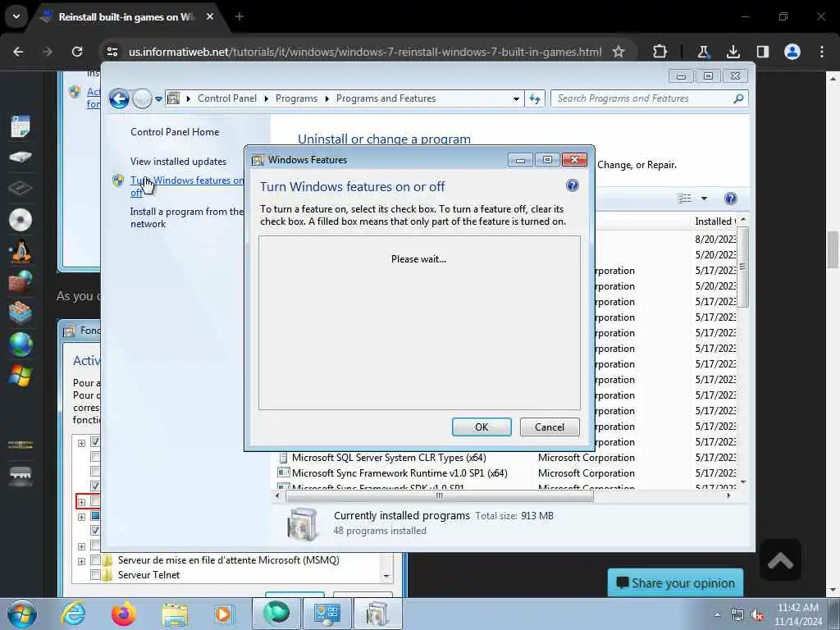
Task: Bookmark this page with the star
Action: pyautogui.click(x=619, y=52)
